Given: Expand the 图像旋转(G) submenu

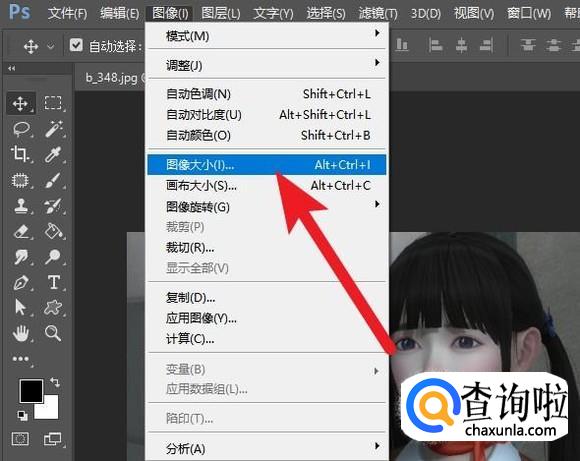Looking at the screenshot, I should (266, 206).
